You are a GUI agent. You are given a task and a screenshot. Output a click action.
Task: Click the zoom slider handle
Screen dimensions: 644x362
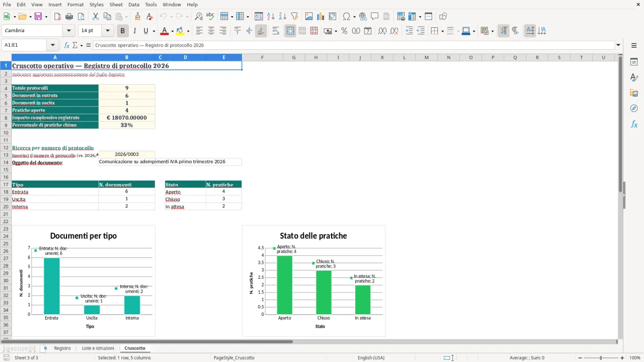pos(601,358)
